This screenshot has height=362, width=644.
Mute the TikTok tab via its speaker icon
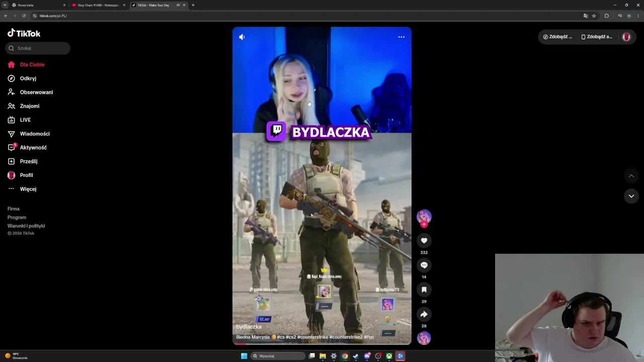(178, 5)
